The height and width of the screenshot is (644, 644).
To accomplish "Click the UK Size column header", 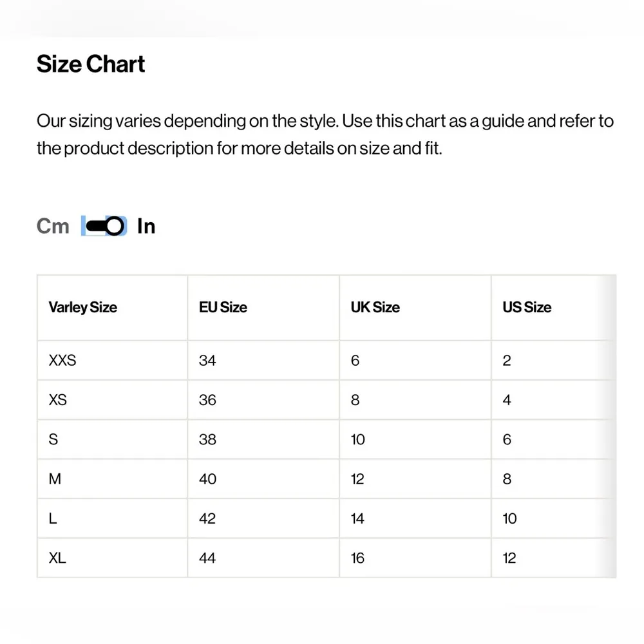I will [375, 307].
